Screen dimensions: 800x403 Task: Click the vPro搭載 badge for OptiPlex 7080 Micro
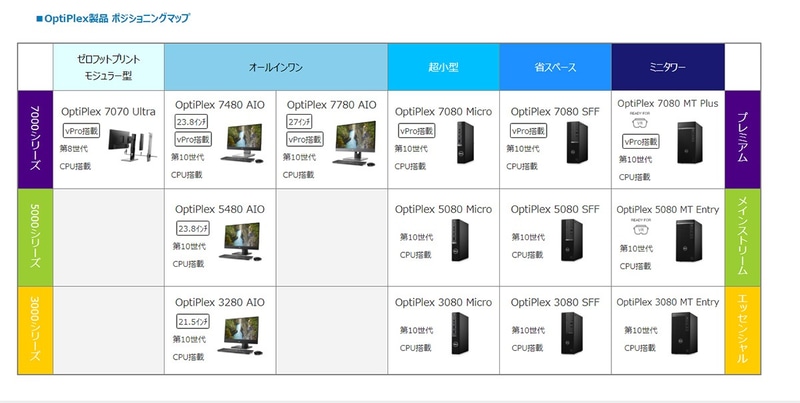pyautogui.click(x=416, y=131)
